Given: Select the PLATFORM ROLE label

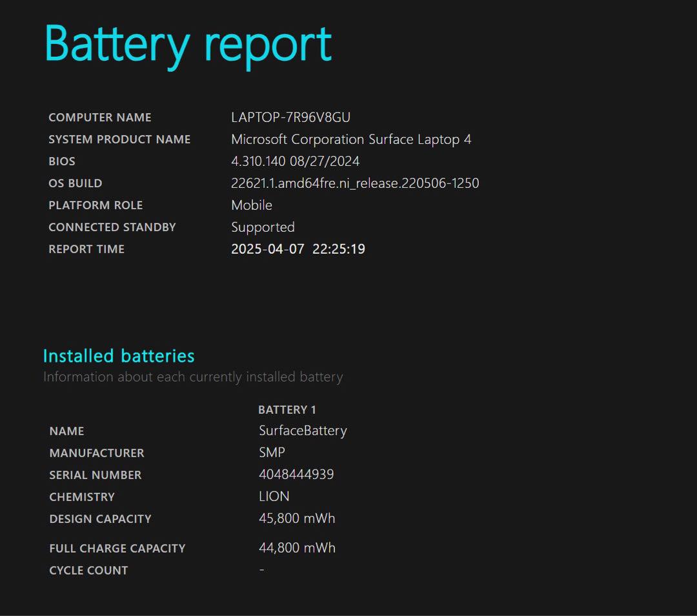Looking at the screenshot, I should [x=96, y=205].
